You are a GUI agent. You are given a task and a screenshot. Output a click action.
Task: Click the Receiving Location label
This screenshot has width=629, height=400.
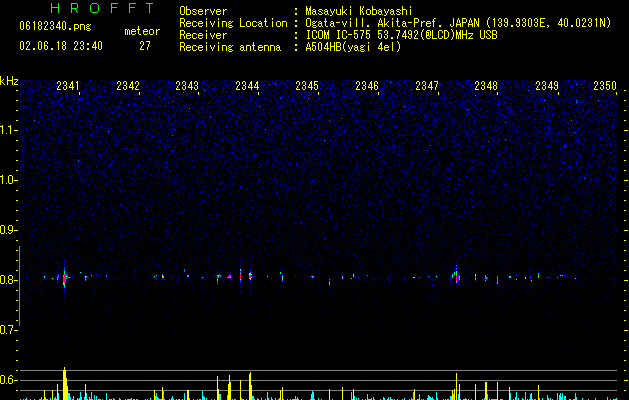(233, 23)
